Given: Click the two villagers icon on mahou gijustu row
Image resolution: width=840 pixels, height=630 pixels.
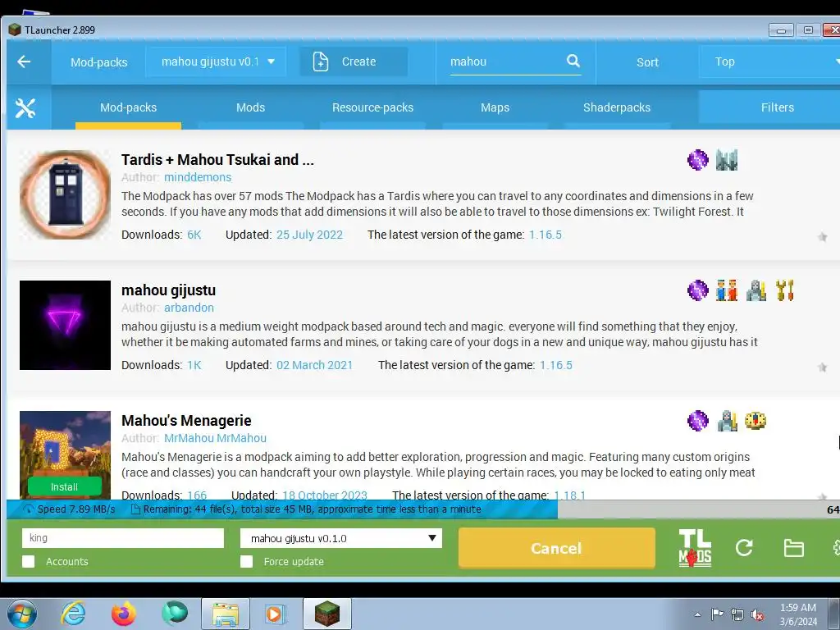Looking at the screenshot, I should click(727, 290).
